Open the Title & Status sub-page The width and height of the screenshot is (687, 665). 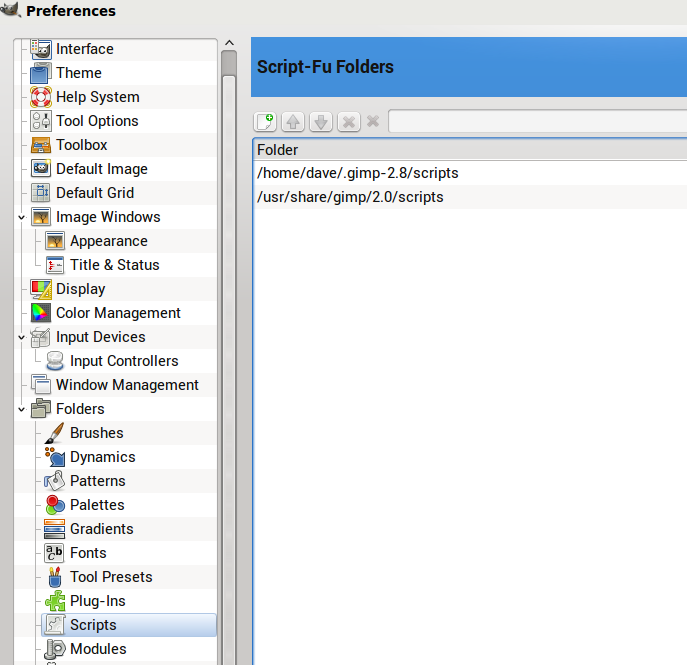[x=115, y=265]
